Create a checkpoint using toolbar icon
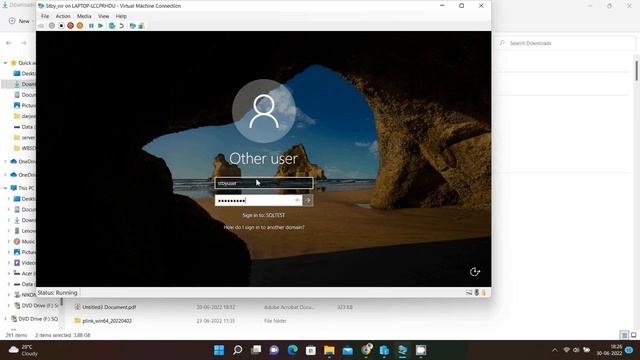The width and height of the screenshot is (640, 360). click(x=112, y=26)
